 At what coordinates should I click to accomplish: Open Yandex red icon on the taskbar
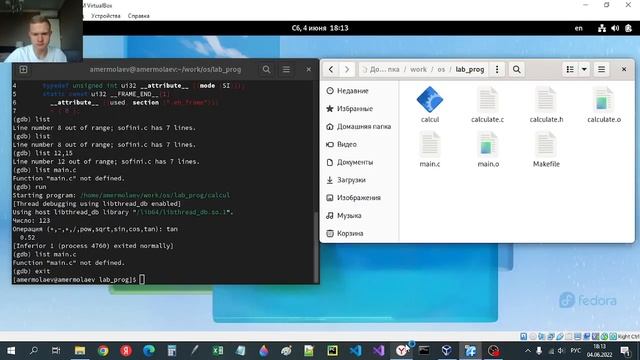click(126, 351)
